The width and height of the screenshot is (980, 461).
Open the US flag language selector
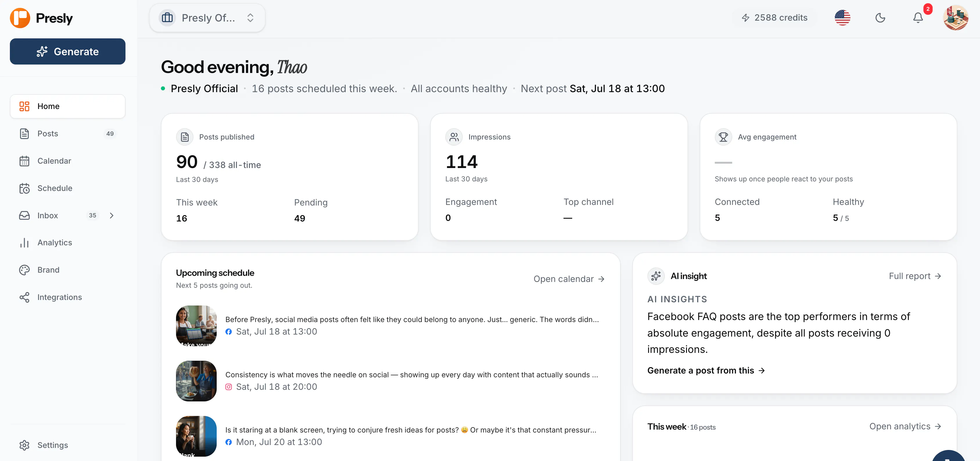pyautogui.click(x=842, y=17)
